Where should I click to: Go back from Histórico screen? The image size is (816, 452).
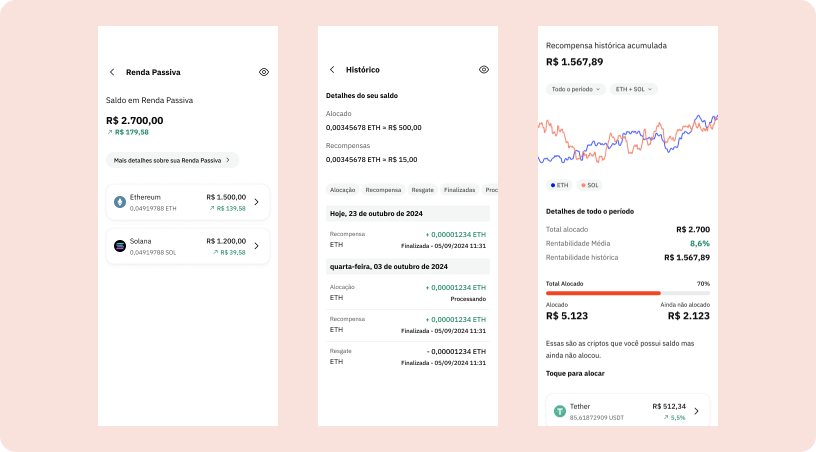coord(332,70)
